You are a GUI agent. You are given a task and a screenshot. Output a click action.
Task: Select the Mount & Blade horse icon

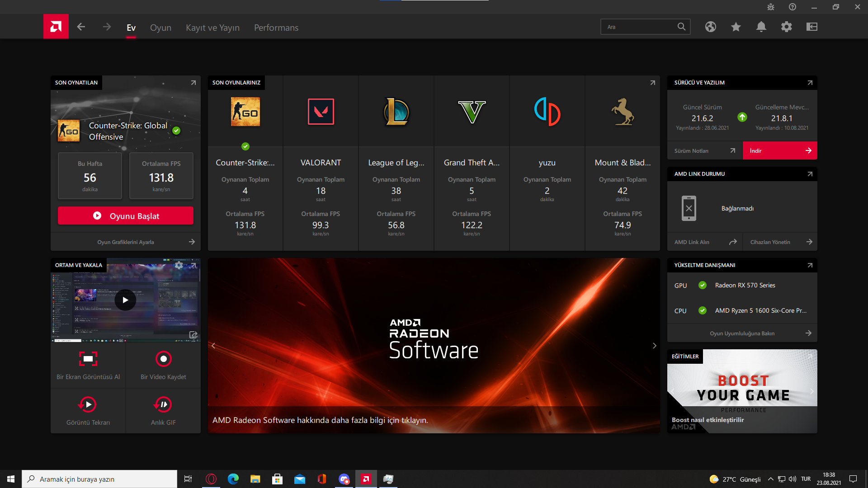pyautogui.click(x=623, y=112)
